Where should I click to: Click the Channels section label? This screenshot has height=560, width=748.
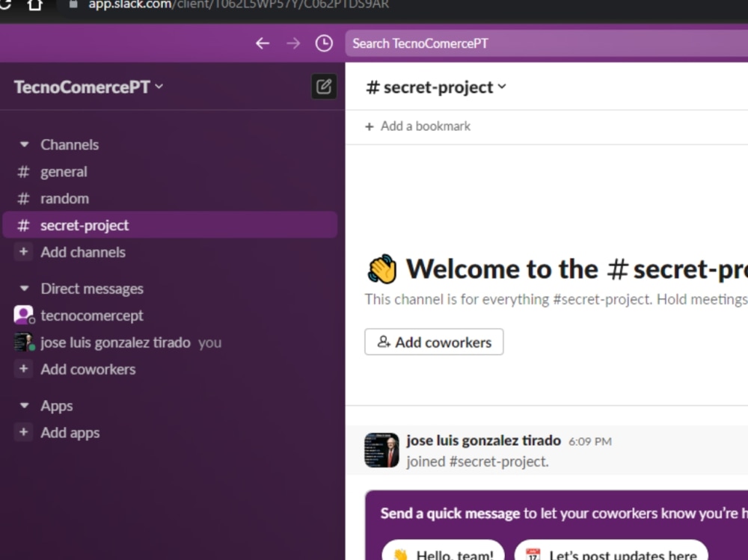tap(70, 144)
